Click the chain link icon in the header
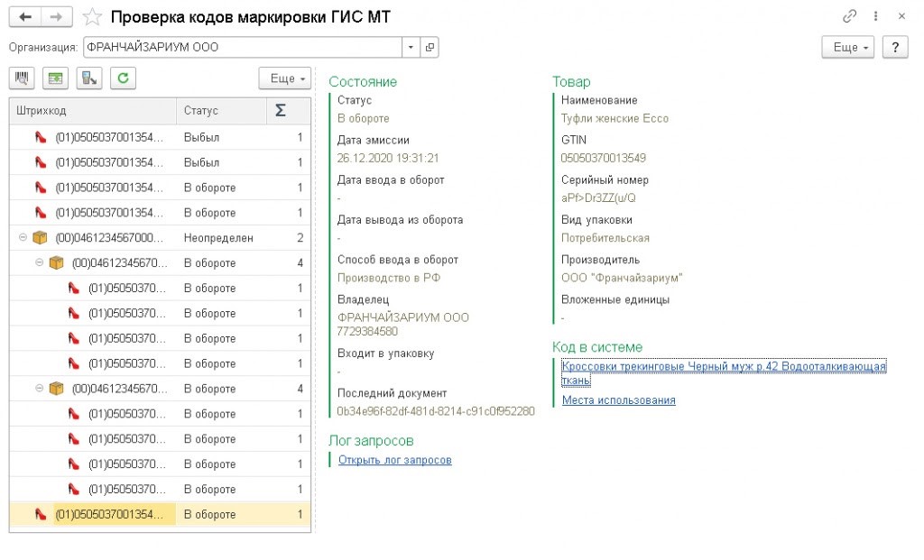Screen dimensions: 924x560 click(x=849, y=16)
